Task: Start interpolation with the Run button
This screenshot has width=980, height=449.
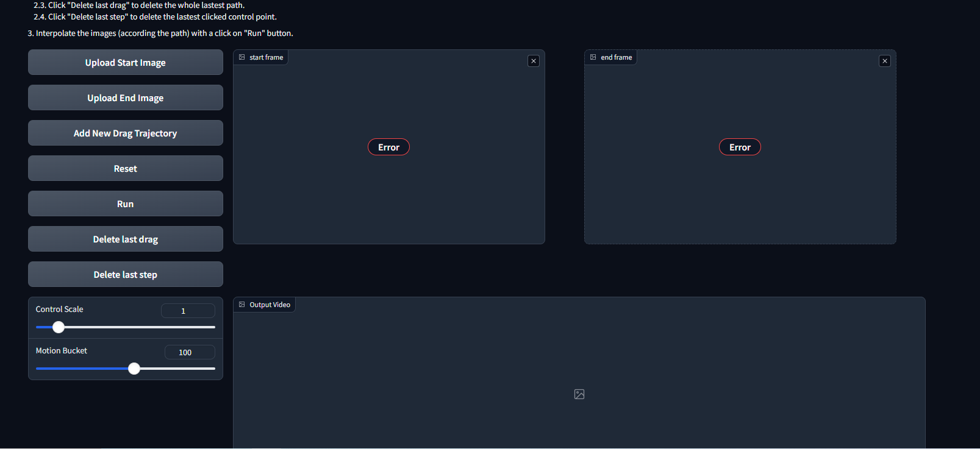Action: click(x=126, y=204)
